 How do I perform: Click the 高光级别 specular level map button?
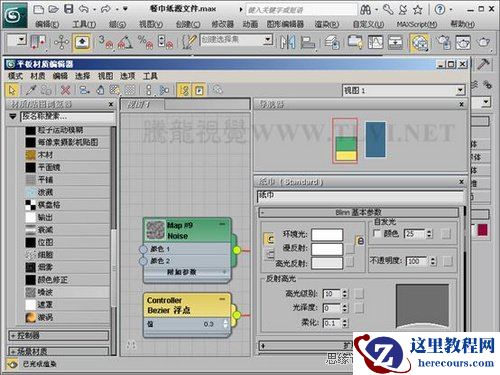point(359,293)
